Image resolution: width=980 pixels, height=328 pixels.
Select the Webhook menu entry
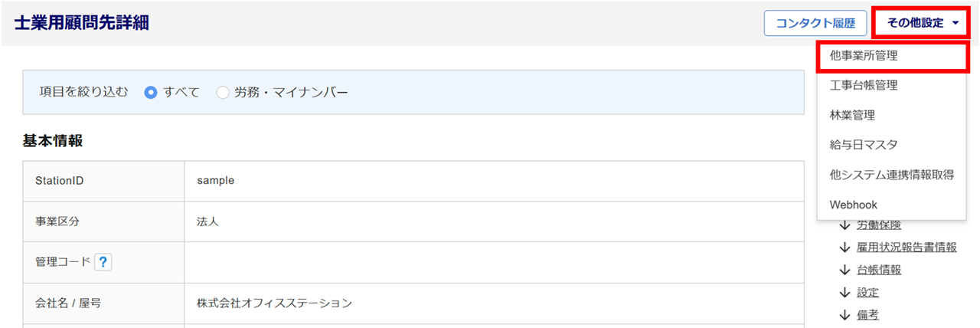[x=892, y=205]
